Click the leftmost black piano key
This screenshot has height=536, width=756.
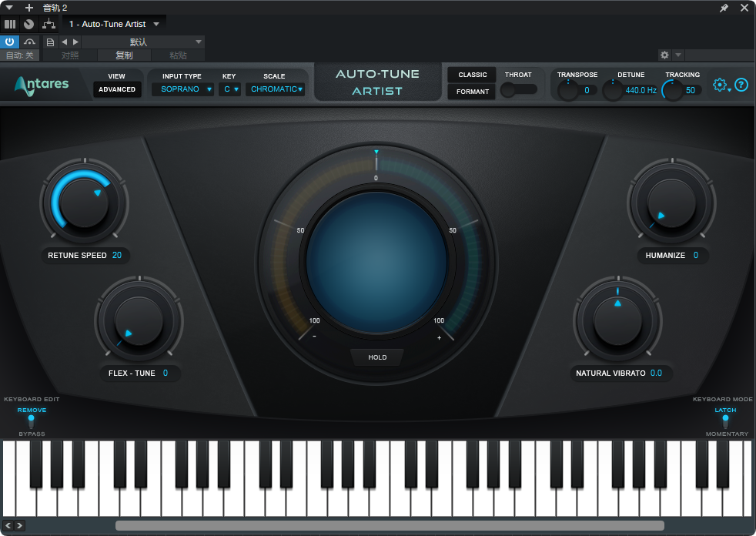click(x=36, y=464)
